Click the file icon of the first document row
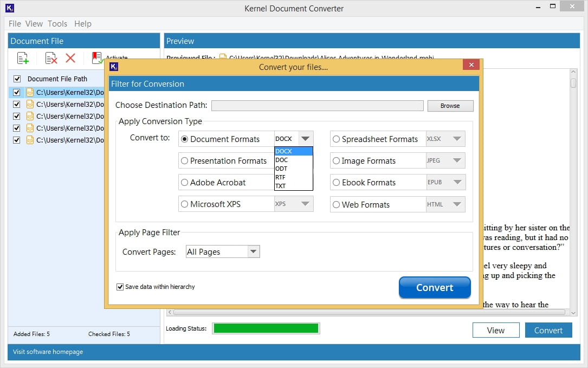This screenshot has height=368, width=588. click(30, 92)
